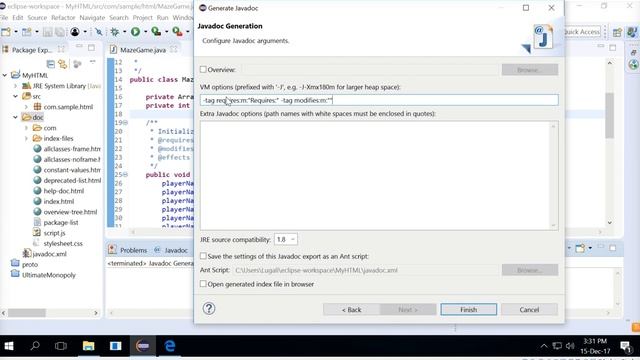Expand JRE System Library node
The height and width of the screenshot is (360, 640).
click(16, 86)
